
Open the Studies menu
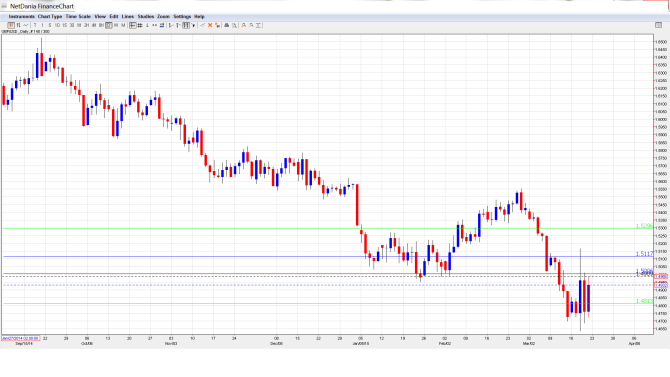click(146, 17)
